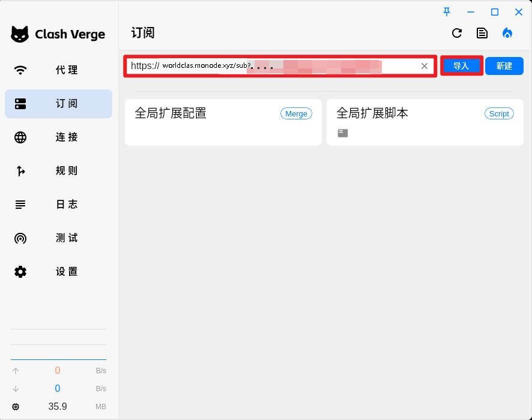The height and width of the screenshot is (420, 532).
Task: Click the blue flame core icon
Action: pyautogui.click(x=507, y=33)
